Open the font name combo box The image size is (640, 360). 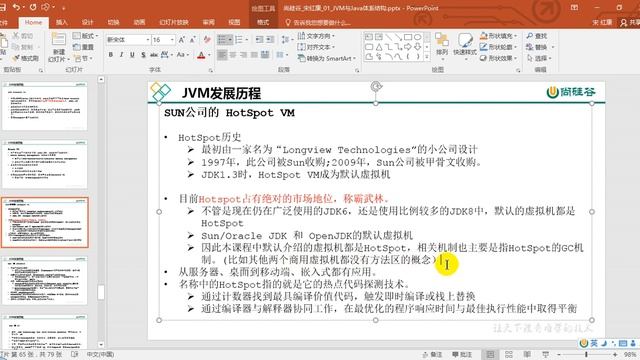pyautogui.click(x=128, y=40)
